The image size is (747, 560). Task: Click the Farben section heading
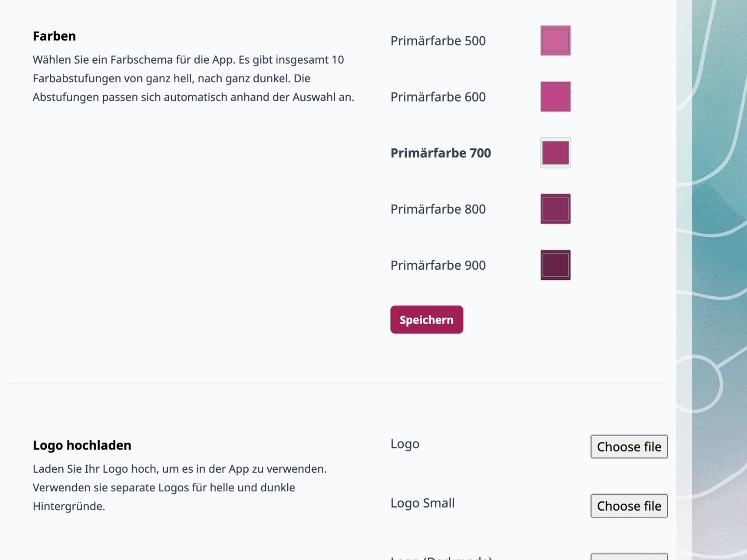54,36
